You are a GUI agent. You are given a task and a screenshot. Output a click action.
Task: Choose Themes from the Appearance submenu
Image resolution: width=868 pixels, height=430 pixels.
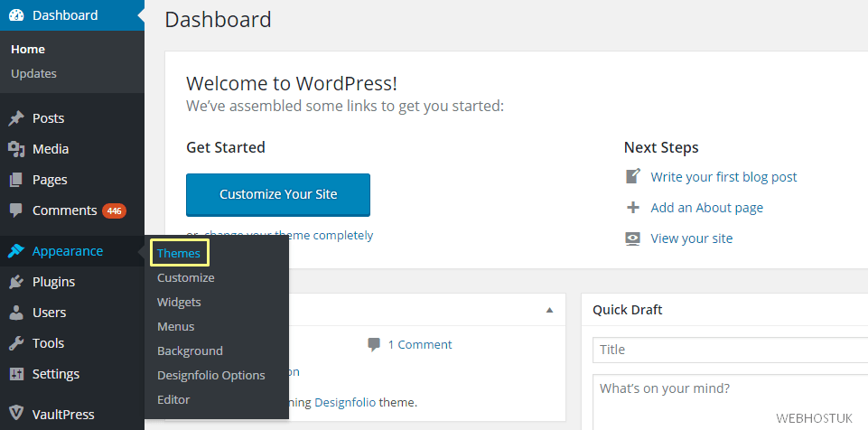pos(179,254)
